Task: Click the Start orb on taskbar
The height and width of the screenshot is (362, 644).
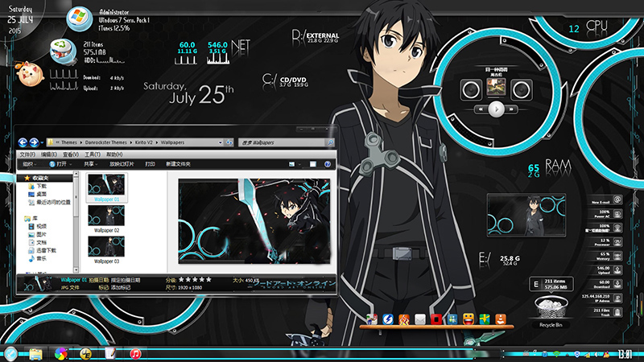Action: (10, 353)
